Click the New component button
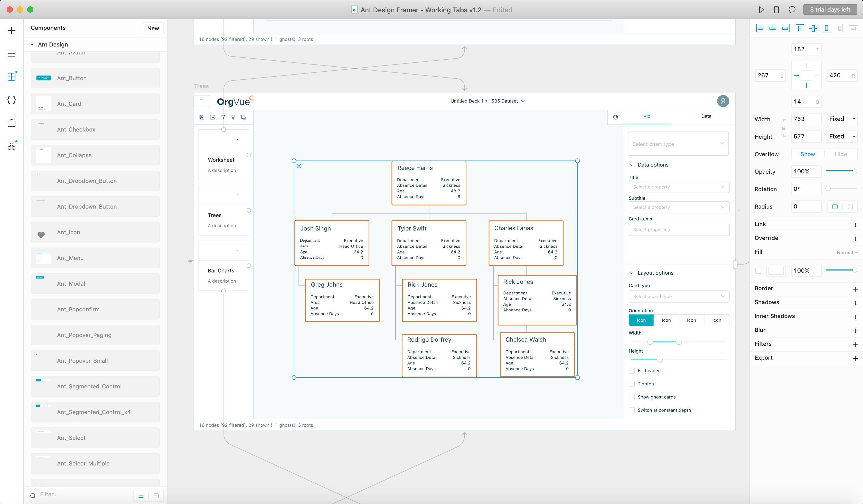Image resolution: width=863 pixels, height=504 pixels. point(153,29)
